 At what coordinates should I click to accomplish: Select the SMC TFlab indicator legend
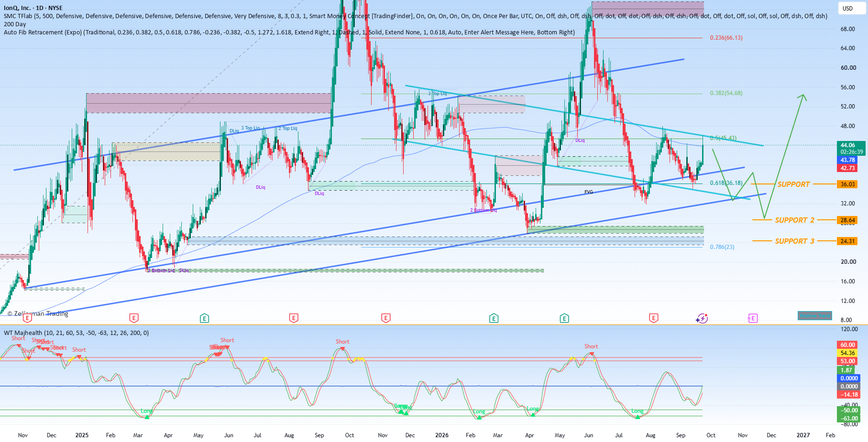416,16
